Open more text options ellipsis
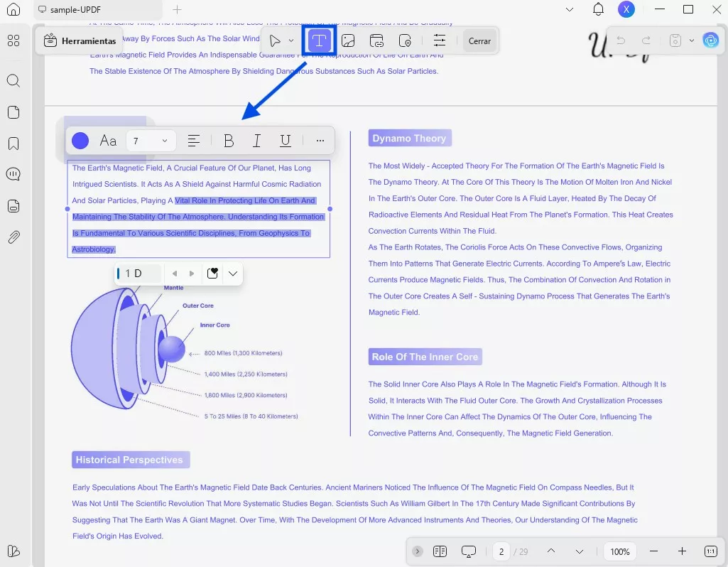The width and height of the screenshot is (728, 567). point(320,141)
